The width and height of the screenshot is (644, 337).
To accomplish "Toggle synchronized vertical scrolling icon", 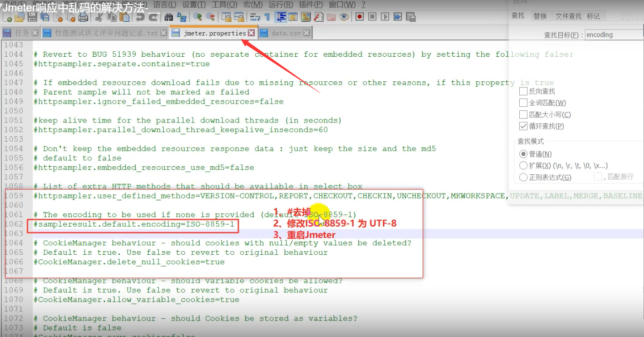I will (x=227, y=17).
